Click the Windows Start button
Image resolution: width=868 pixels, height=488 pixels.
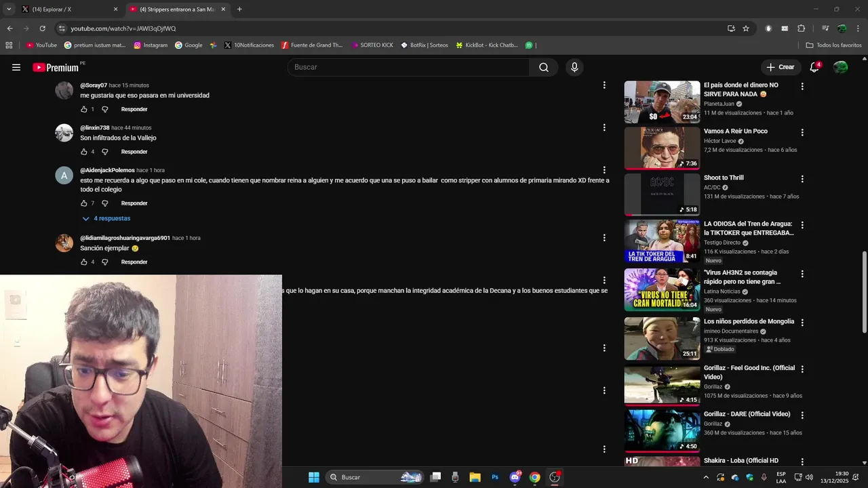click(x=314, y=477)
